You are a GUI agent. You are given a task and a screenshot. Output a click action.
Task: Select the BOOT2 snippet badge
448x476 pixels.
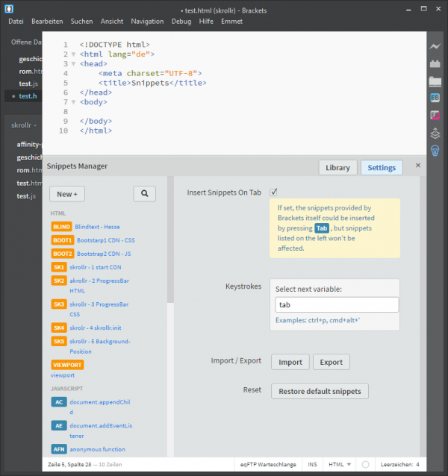point(62,254)
